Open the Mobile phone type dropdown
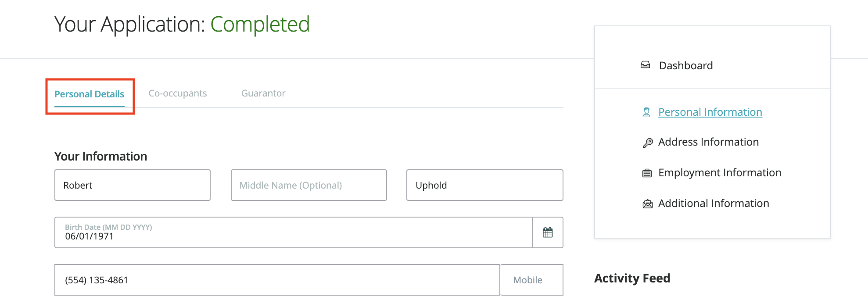The width and height of the screenshot is (868, 300). pos(531,280)
